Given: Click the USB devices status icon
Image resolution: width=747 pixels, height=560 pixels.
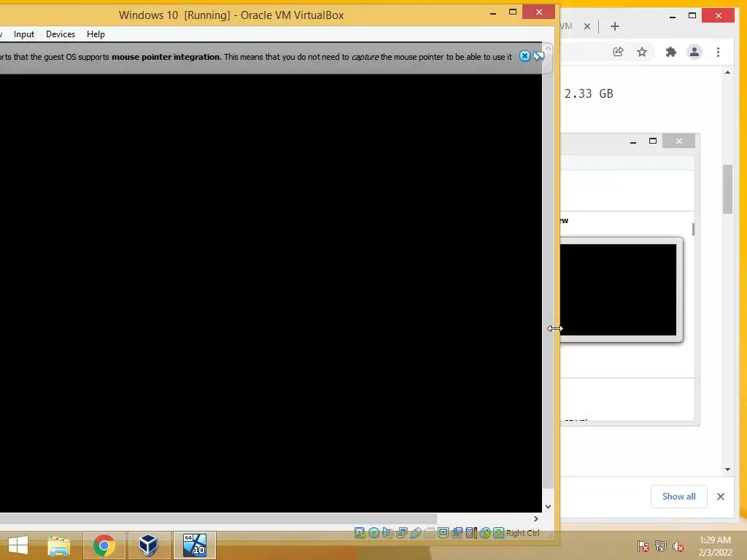Looking at the screenshot, I should (x=415, y=533).
